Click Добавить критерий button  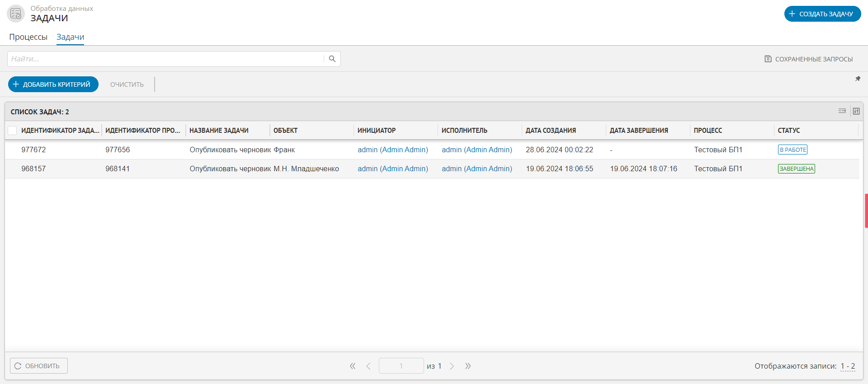click(x=53, y=84)
